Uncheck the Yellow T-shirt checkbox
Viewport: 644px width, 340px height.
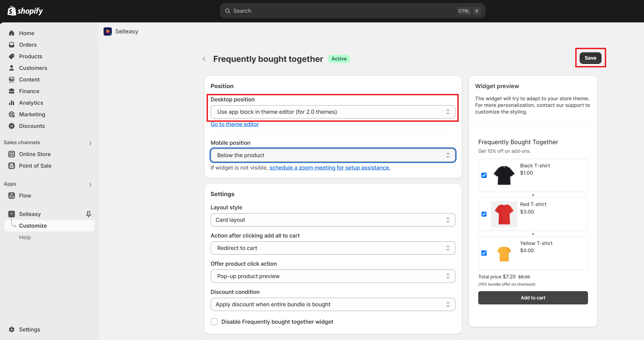484,253
